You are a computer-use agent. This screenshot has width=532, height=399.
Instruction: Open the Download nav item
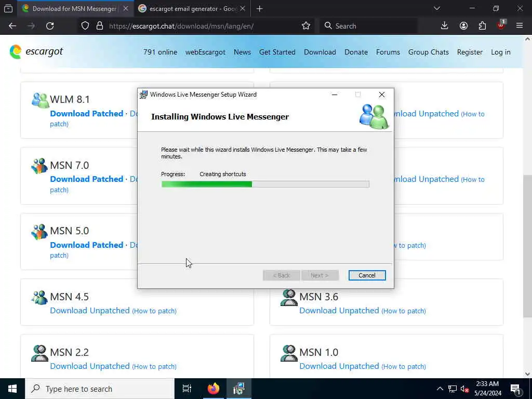(x=320, y=52)
